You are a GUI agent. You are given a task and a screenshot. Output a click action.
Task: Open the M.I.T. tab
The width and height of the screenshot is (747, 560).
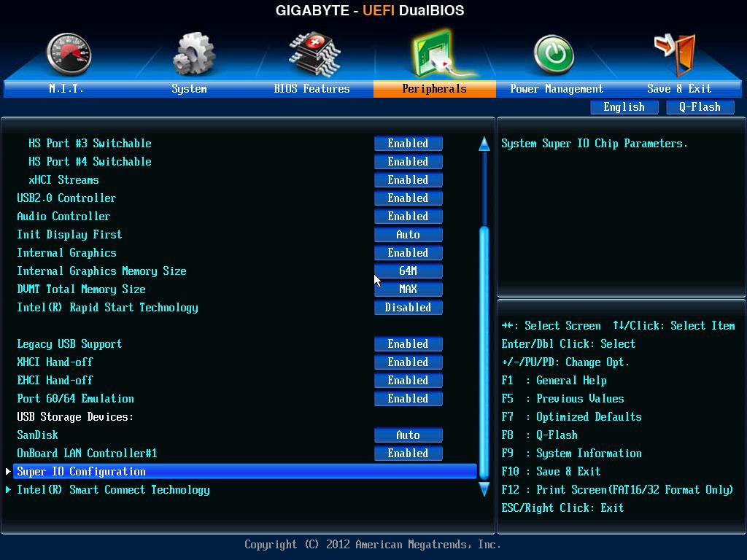tap(66, 88)
